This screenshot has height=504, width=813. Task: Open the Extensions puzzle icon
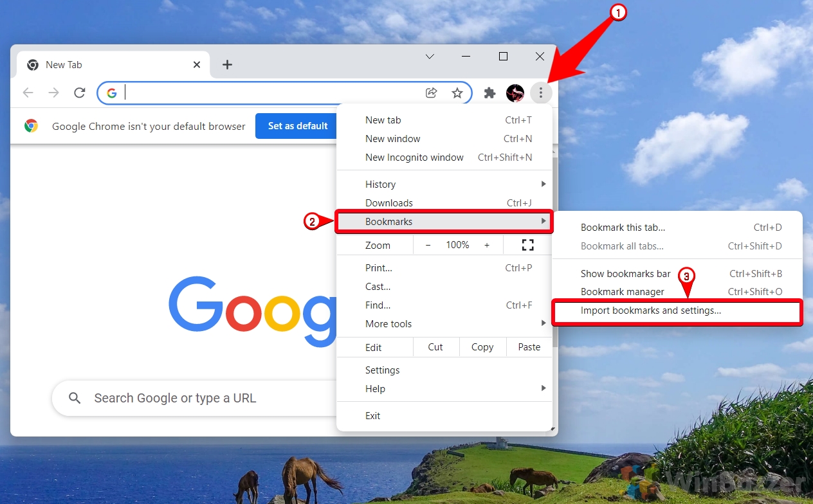(489, 93)
